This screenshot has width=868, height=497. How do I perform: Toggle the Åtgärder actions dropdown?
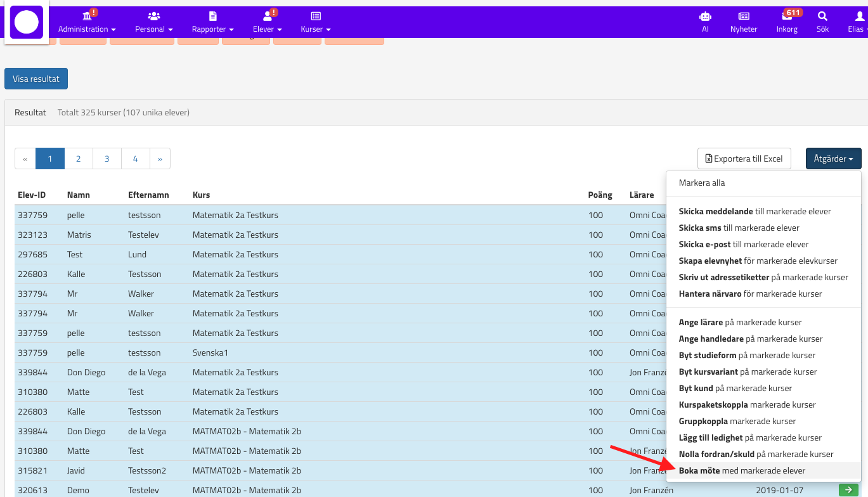pos(833,159)
